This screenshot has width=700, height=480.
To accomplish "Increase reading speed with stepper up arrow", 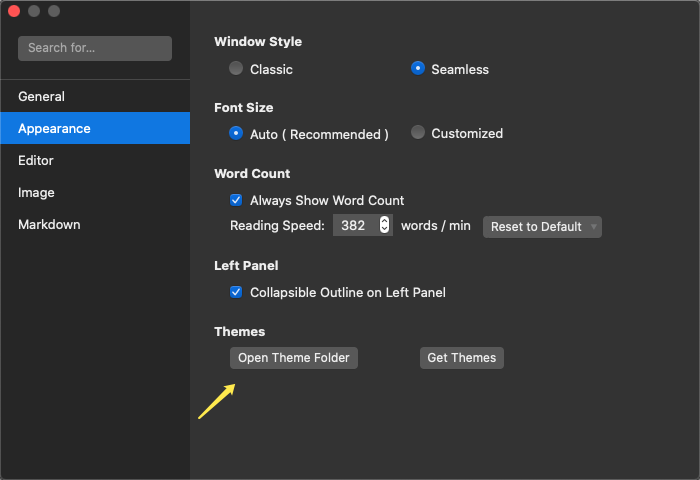I will tap(384, 221).
